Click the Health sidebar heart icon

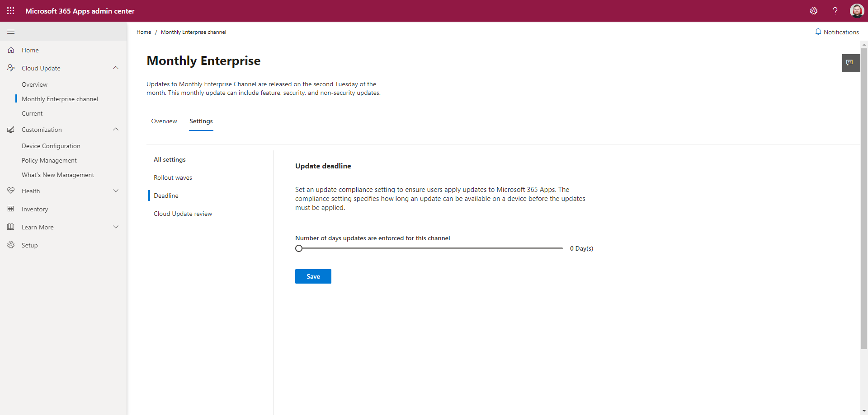[11, 191]
